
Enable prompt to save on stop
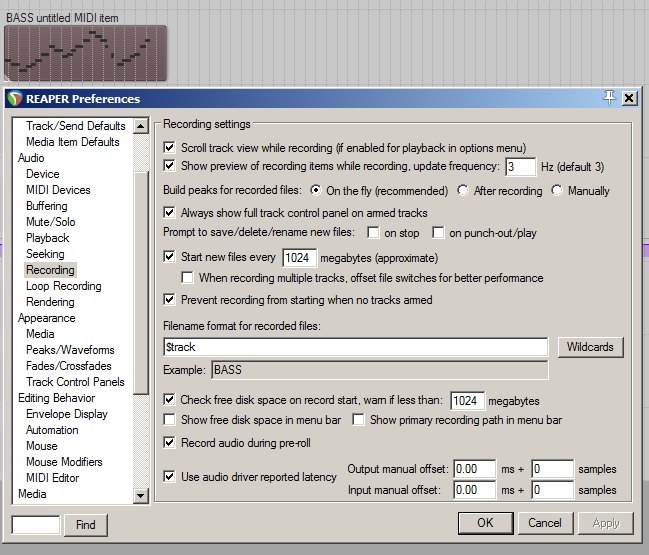373,233
